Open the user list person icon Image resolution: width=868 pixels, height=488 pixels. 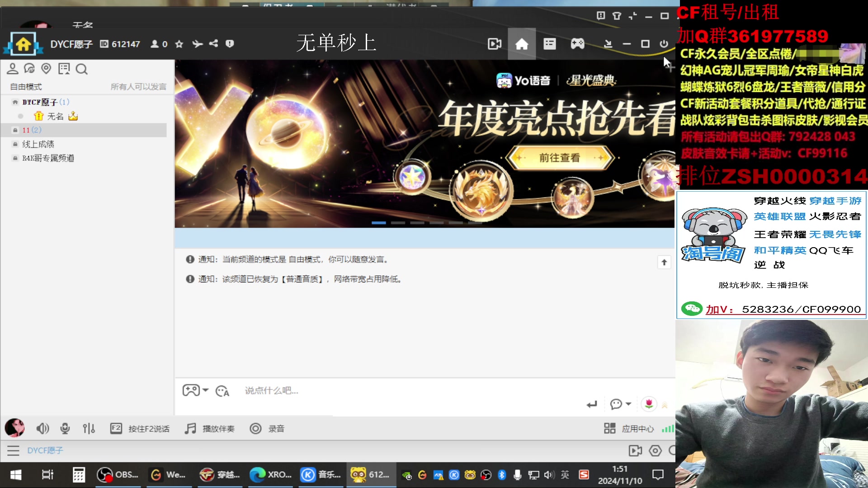point(13,69)
